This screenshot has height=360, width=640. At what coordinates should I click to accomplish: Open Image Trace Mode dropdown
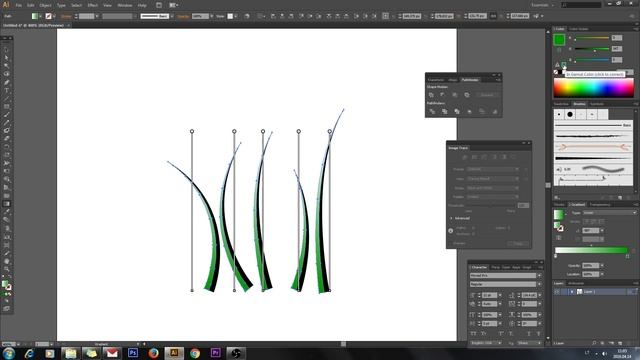pyautogui.click(x=493, y=188)
